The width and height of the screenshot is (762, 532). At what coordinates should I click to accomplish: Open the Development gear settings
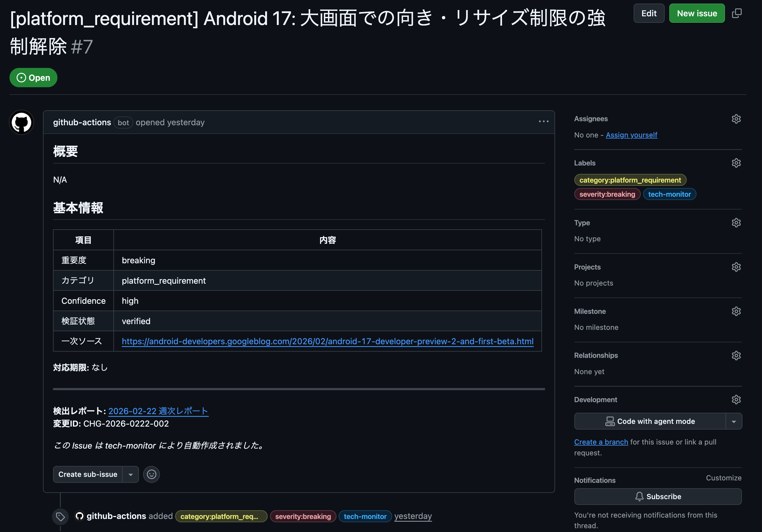736,399
